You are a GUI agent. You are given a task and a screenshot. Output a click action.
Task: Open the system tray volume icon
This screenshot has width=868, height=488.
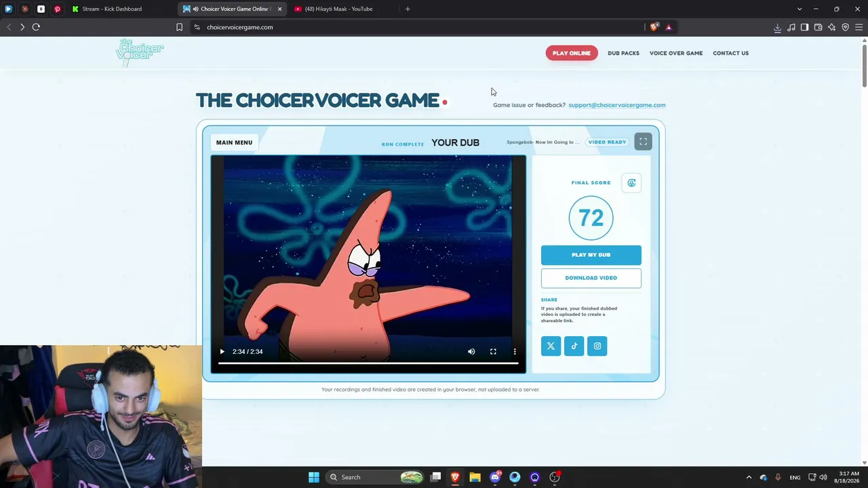(x=823, y=477)
